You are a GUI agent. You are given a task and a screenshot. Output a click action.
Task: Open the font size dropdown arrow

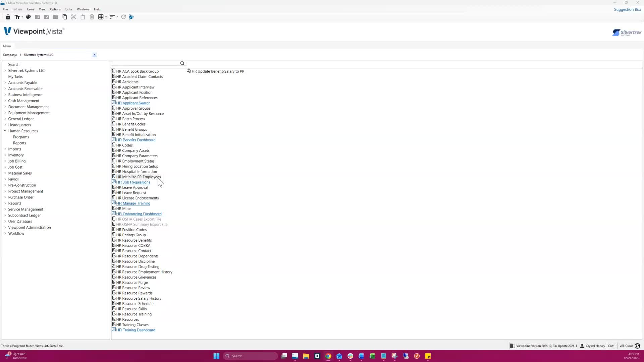[22, 17]
